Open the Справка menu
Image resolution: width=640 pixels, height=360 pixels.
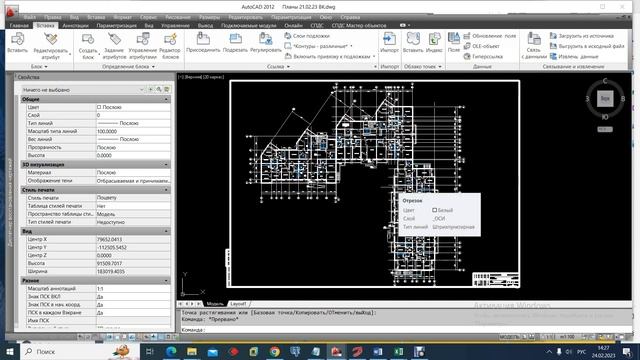tap(350, 17)
